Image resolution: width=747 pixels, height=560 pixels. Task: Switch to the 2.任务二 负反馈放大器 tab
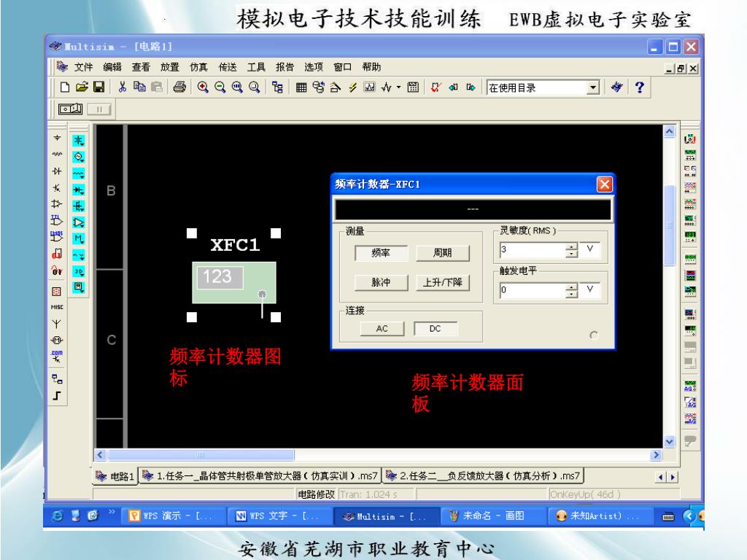click(484, 475)
